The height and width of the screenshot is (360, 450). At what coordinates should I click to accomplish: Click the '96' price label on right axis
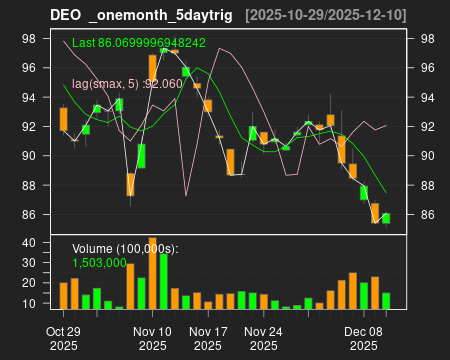tap(428, 68)
